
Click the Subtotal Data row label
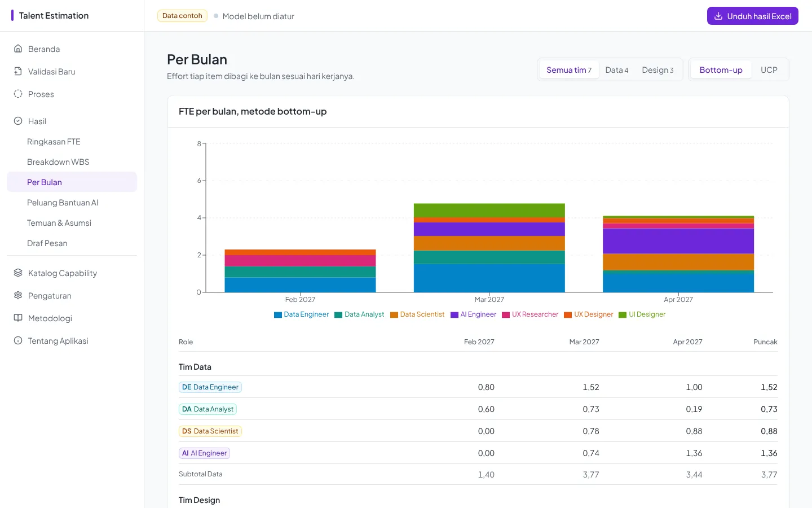[x=201, y=474]
